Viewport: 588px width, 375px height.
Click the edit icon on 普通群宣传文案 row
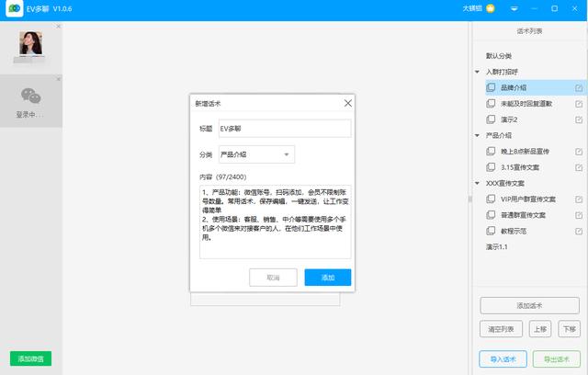click(579, 215)
